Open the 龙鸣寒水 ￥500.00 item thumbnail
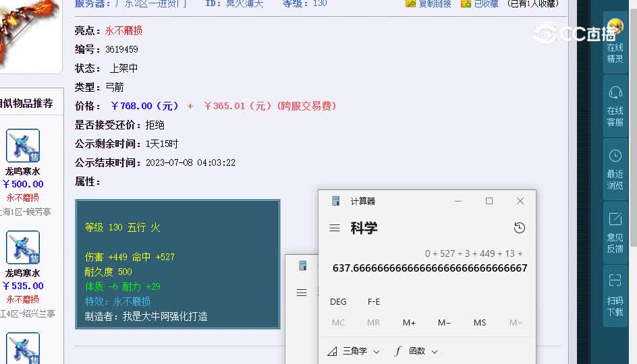Image resolution: width=637 pixels, height=364 pixels. click(x=23, y=146)
